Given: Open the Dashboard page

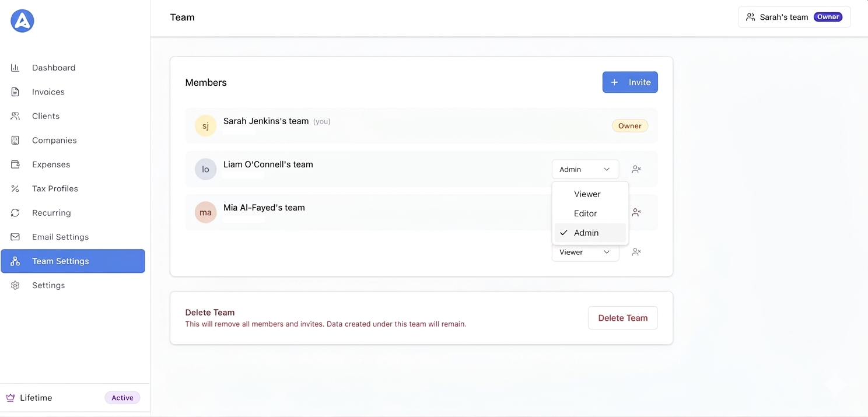Looking at the screenshot, I should [x=73, y=68].
